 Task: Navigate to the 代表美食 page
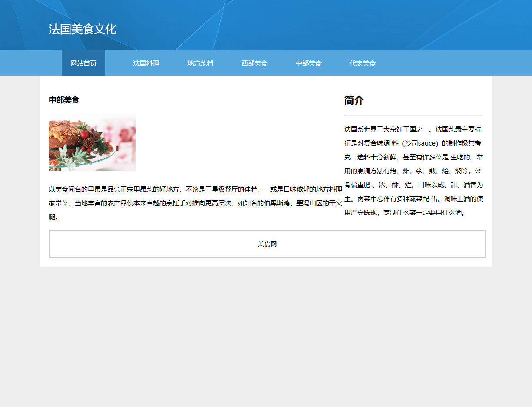coord(362,63)
